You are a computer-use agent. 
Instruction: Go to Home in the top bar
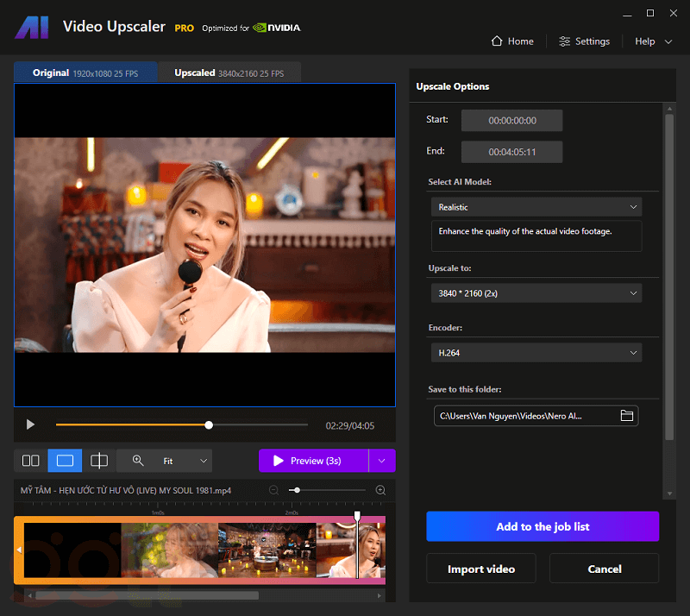(x=512, y=41)
